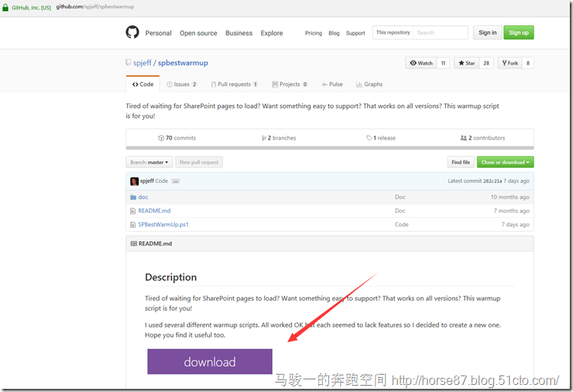View the 2 contributors
This screenshot has height=392, width=573.
point(482,138)
